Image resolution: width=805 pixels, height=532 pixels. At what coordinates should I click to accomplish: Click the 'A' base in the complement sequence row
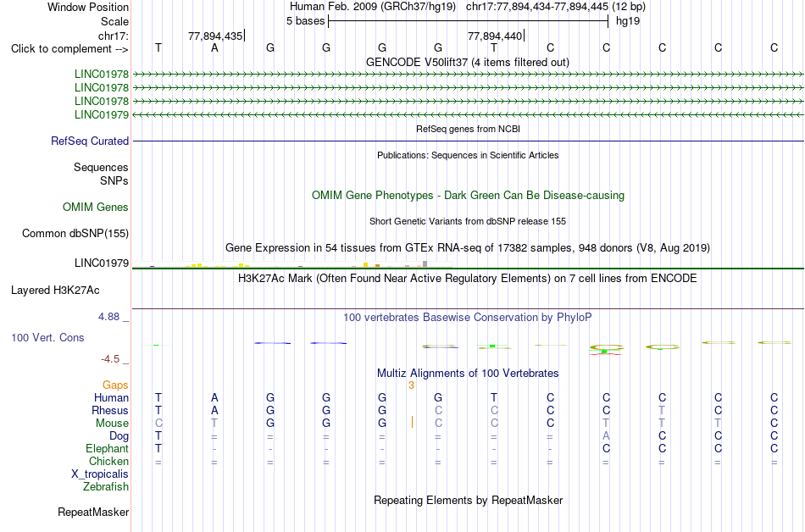(214, 47)
